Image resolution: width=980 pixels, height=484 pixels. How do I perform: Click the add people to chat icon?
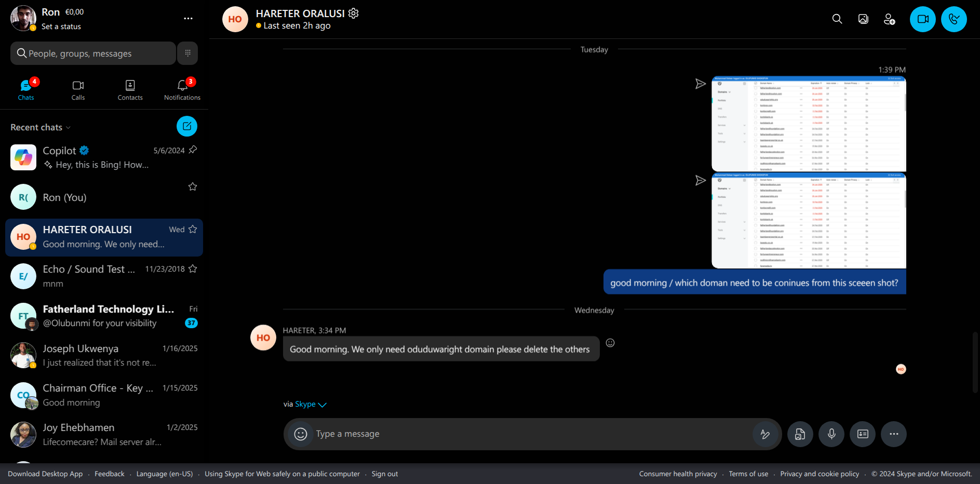889,19
